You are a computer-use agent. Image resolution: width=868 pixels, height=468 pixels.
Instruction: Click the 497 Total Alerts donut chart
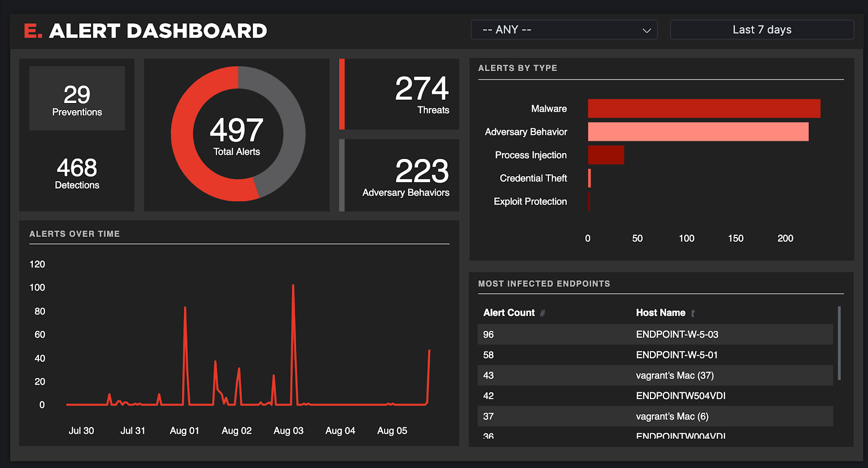238,134
